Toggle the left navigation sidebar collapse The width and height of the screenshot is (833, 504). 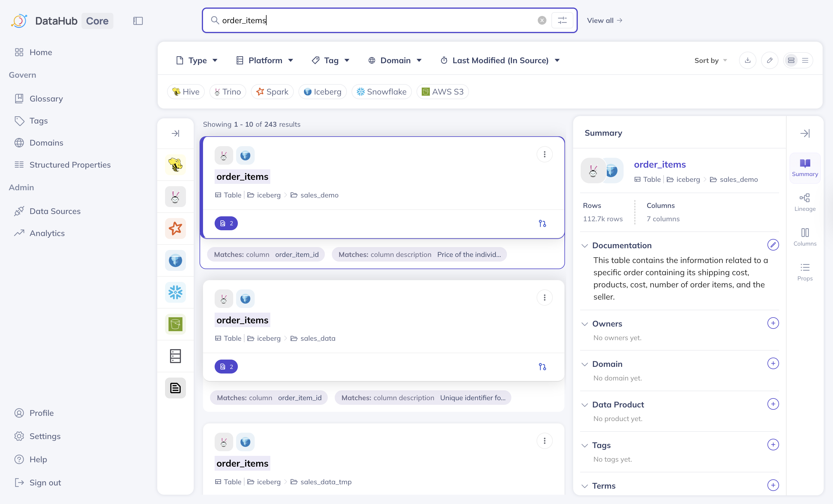click(138, 21)
